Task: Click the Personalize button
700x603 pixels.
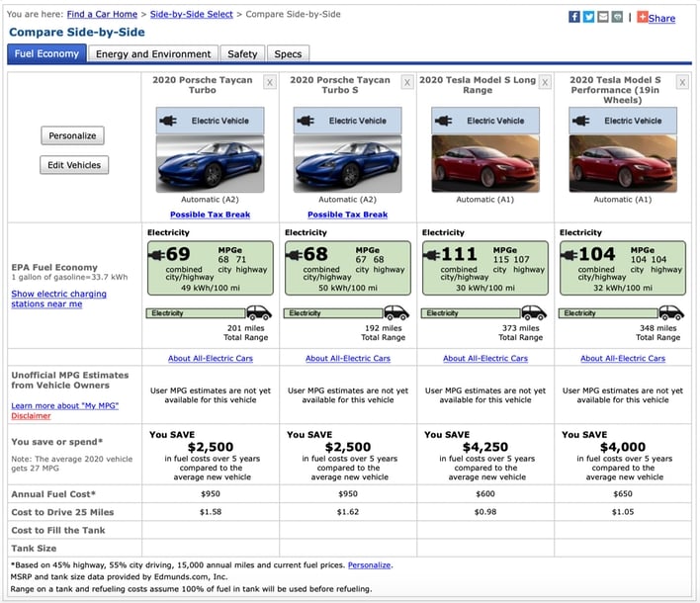Action: (x=72, y=135)
